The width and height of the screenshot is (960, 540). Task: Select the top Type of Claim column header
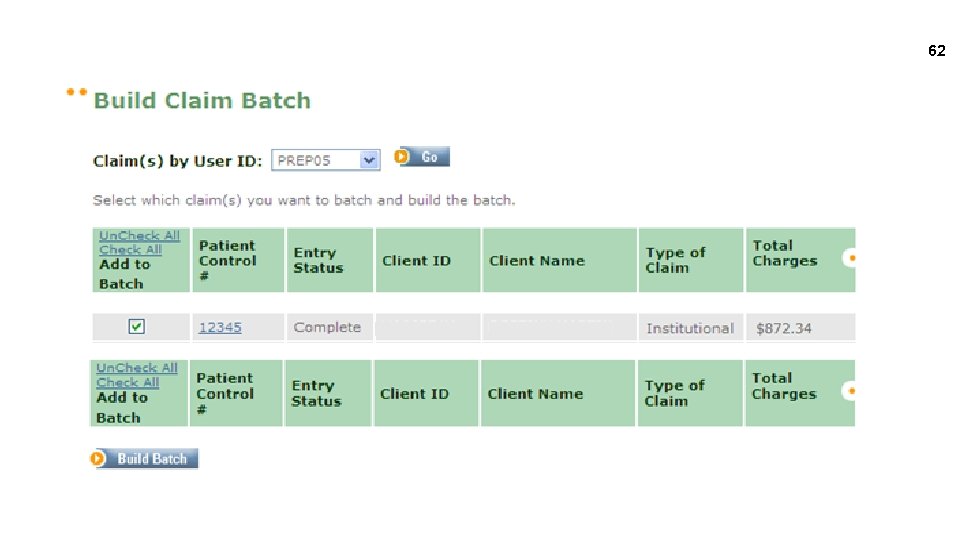[675, 260]
